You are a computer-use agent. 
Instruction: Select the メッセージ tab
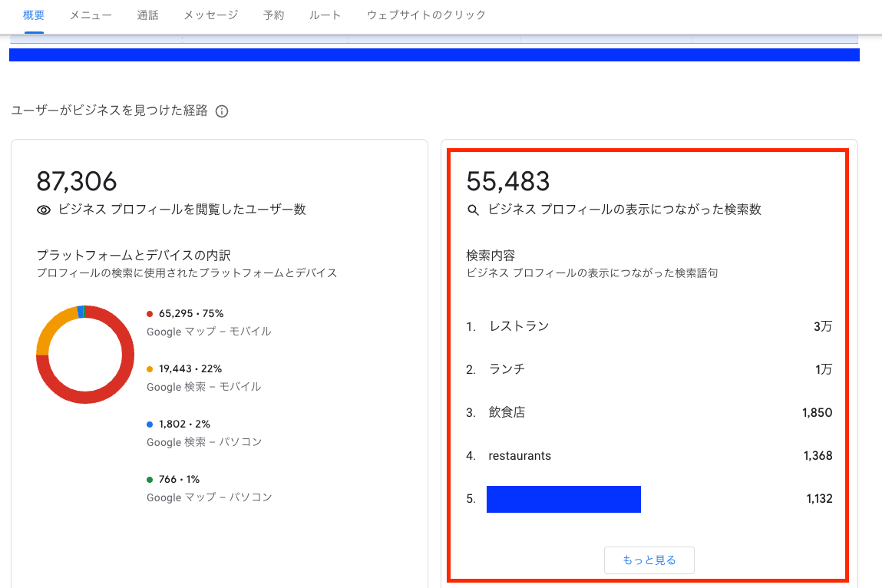click(x=211, y=15)
